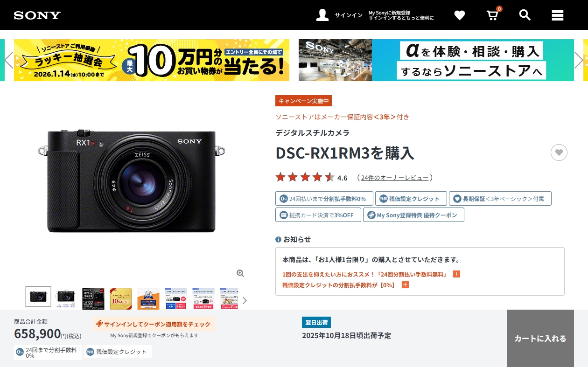Zoom the product image with magnifier icon
The width and height of the screenshot is (588, 367).
coord(240,273)
